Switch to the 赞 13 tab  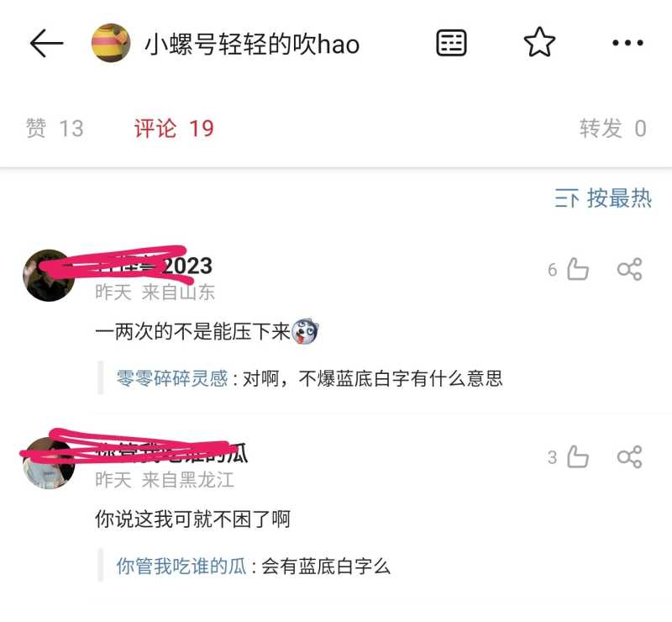[55, 129]
